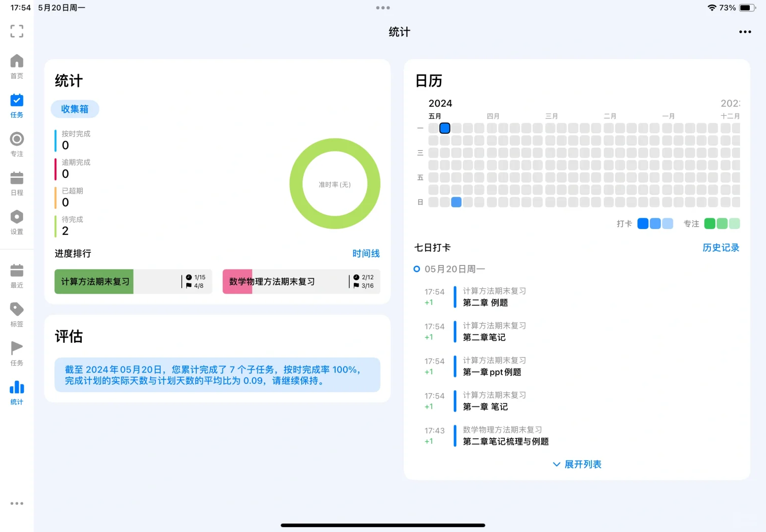Image resolution: width=766 pixels, height=532 pixels.
Task: Open the more options menu at top right
Action: point(745,32)
